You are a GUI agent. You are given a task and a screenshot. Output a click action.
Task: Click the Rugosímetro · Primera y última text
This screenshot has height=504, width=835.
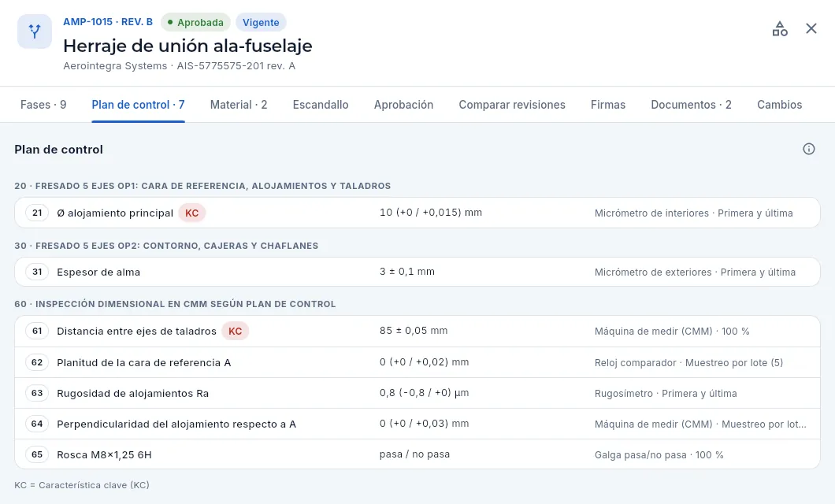click(666, 393)
